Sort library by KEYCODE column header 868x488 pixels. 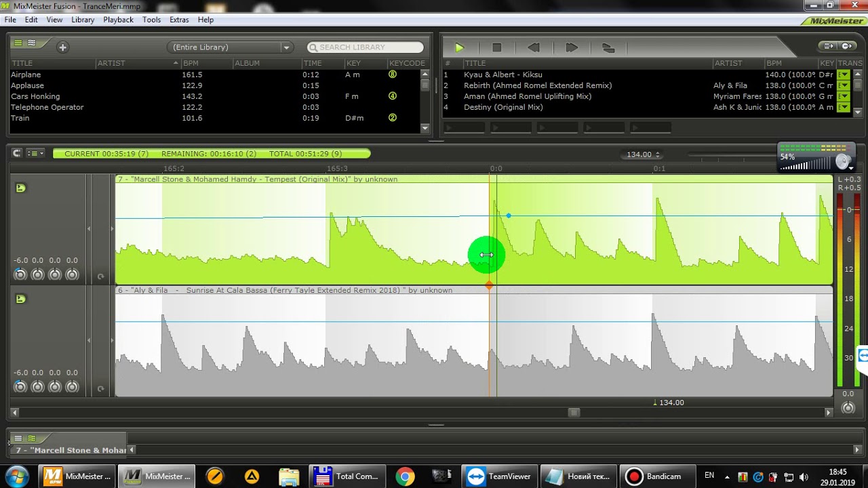click(407, 63)
